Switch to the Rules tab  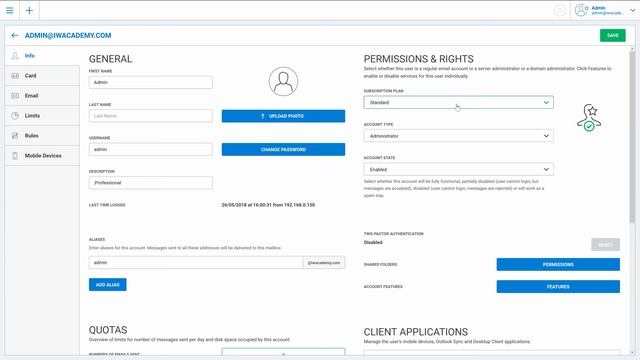[x=42, y=136]
